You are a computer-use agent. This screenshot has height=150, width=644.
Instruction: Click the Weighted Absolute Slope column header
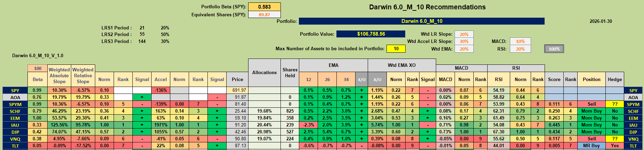click(x=59, y=76)
